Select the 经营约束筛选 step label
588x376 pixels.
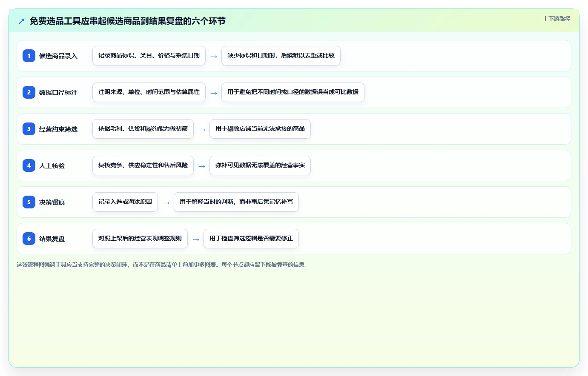(x=58, y=129)
